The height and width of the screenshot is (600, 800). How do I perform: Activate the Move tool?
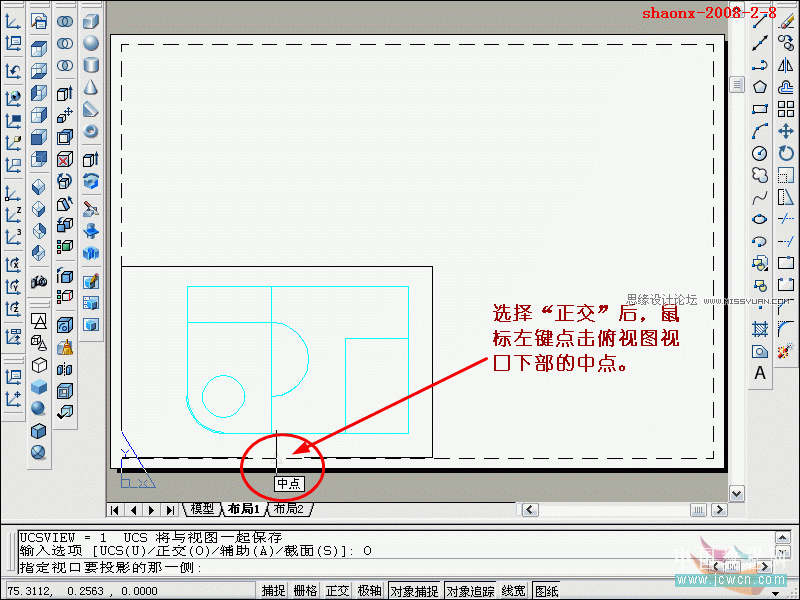click(786, 131)
